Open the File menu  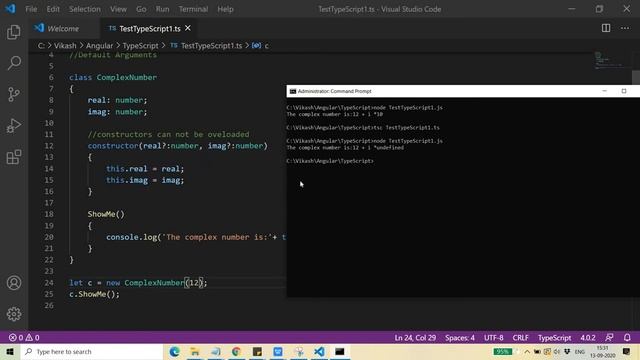coord(31,9)
